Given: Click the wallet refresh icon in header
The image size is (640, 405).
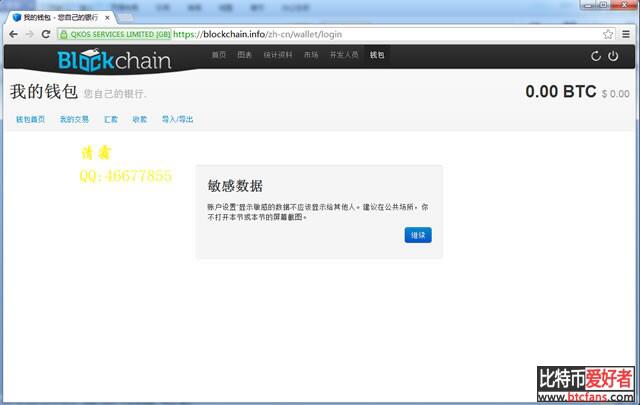Looking at the screenshot, I should pos(596,56).
